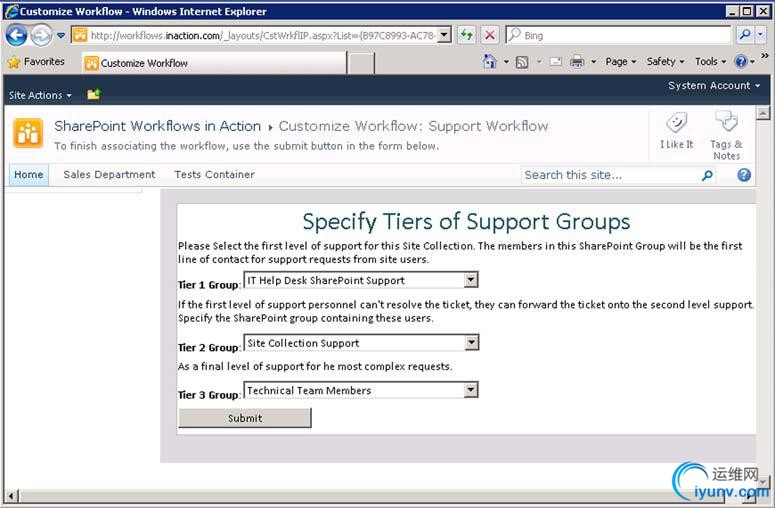The height and width of the screenshot is (508, 775).
Task: Click the Search this site field
Action: coord(609,175)
